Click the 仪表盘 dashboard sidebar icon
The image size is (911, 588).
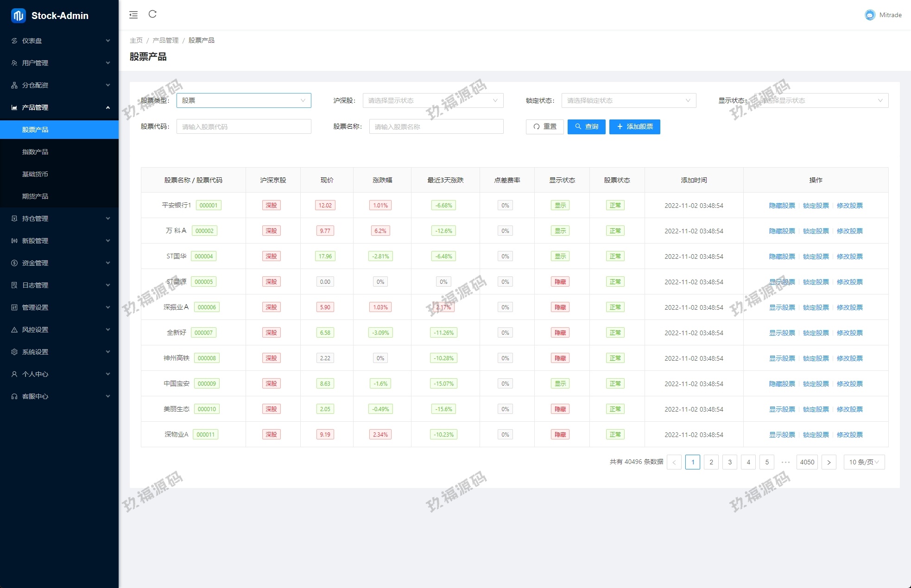(x=14, y=41)
